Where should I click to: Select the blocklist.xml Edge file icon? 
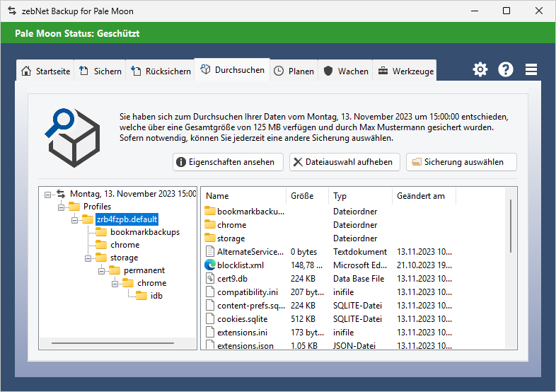pos(210,265)
